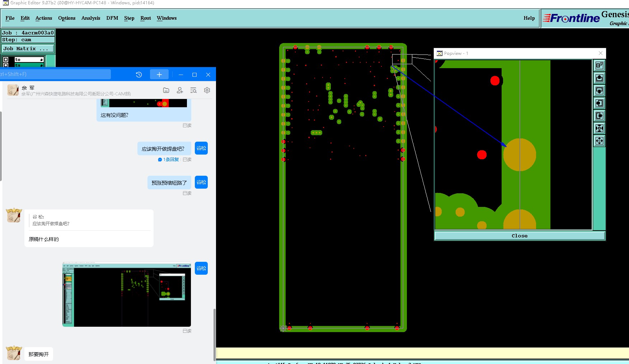Click the pan right icon in Popview
The image size is (629, 364).
click(599, 115)
